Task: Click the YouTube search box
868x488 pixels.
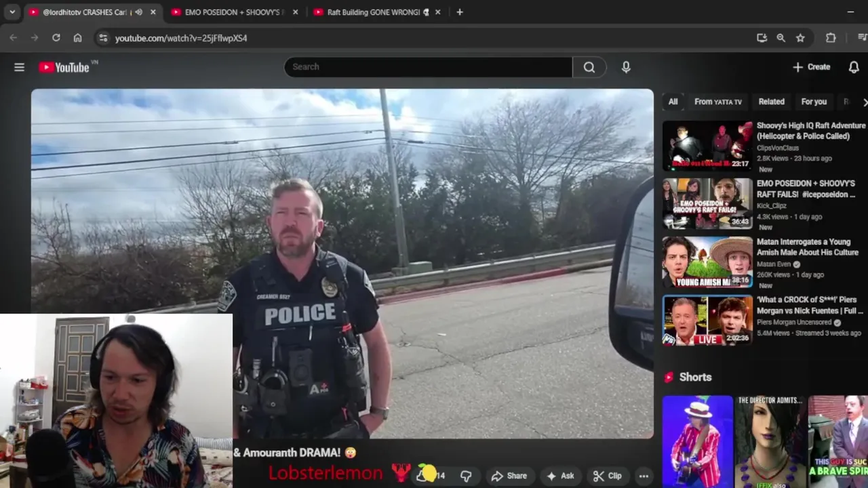Action: [x=429, y=66]
